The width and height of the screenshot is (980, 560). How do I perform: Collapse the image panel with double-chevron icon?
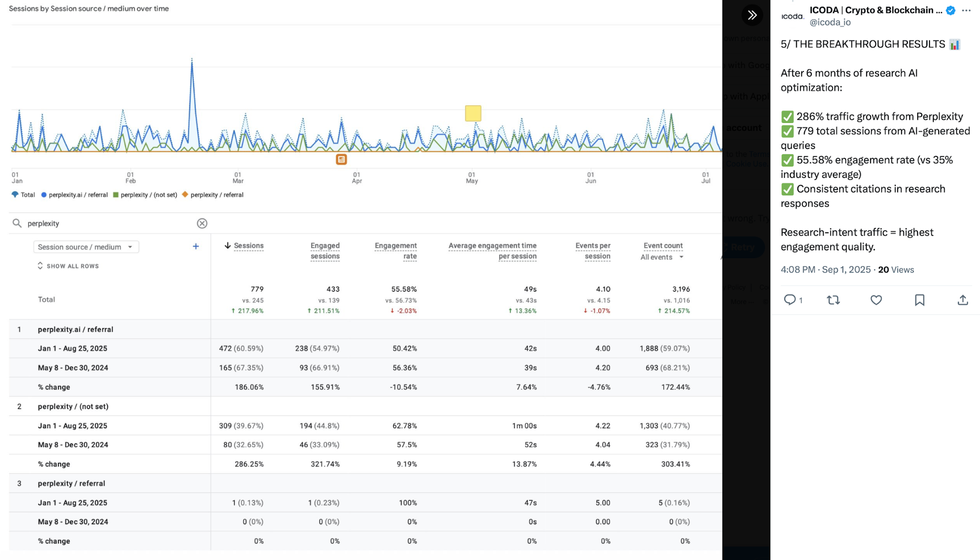click(752, 15)
